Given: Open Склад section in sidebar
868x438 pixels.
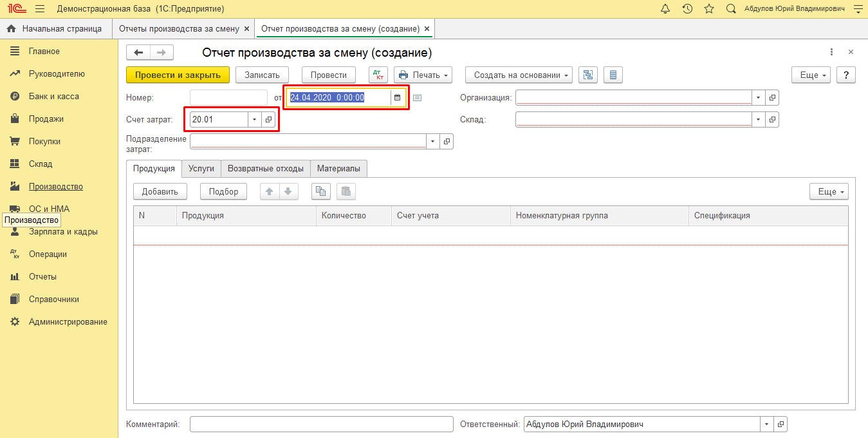Looking at the screenshot, I should point(41,164).
